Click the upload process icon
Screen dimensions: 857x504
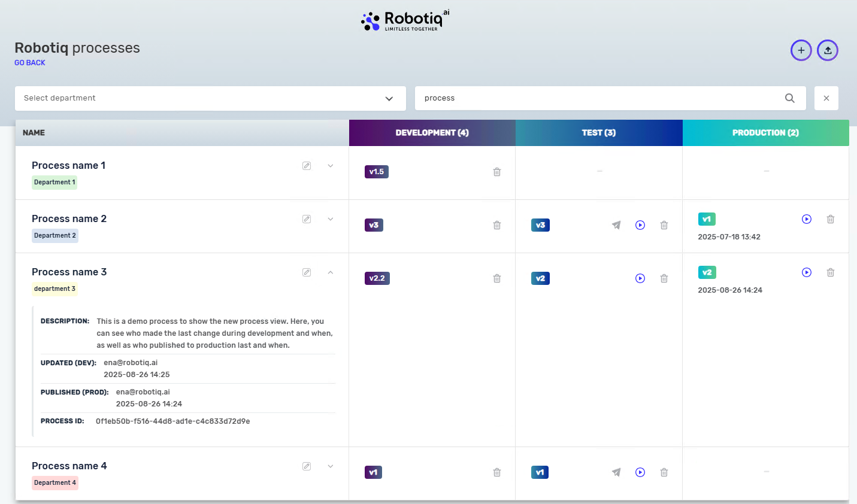828,50
